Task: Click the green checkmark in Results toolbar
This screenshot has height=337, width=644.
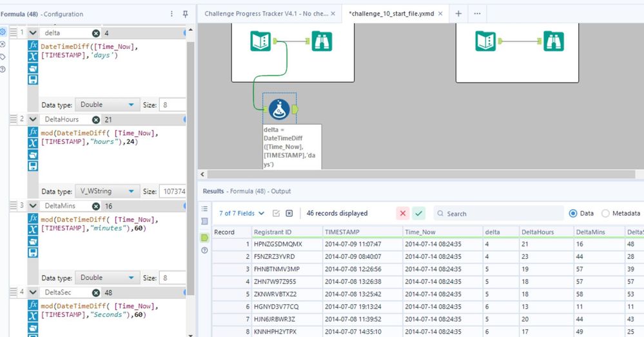Action: point(419,213)
